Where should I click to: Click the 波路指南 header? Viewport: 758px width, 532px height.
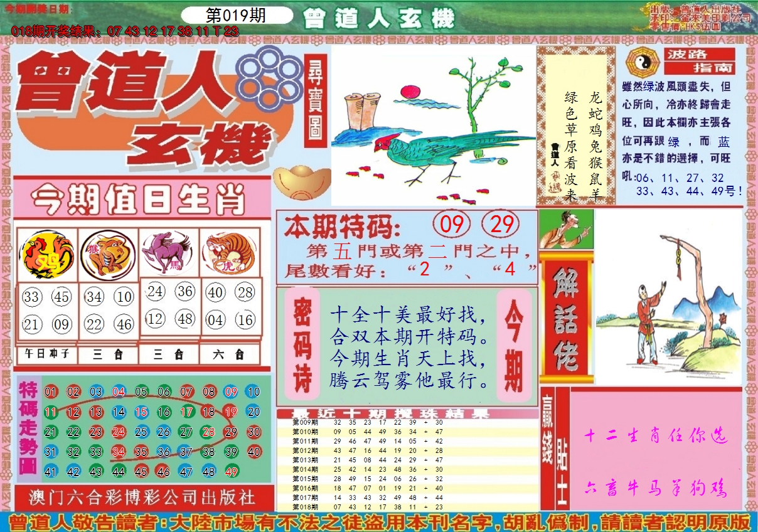coord(693,60)
